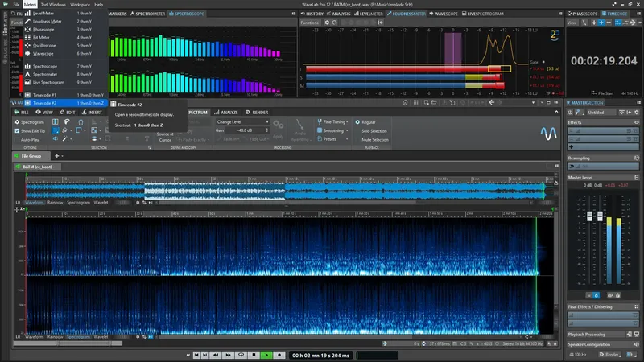Toggle Show Edit Tip checkbox

(18, 130)
